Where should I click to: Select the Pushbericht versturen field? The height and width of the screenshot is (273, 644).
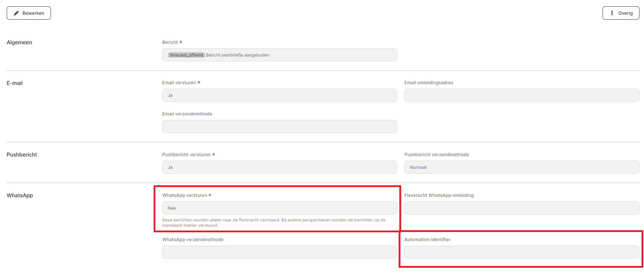tap(279, 167)
